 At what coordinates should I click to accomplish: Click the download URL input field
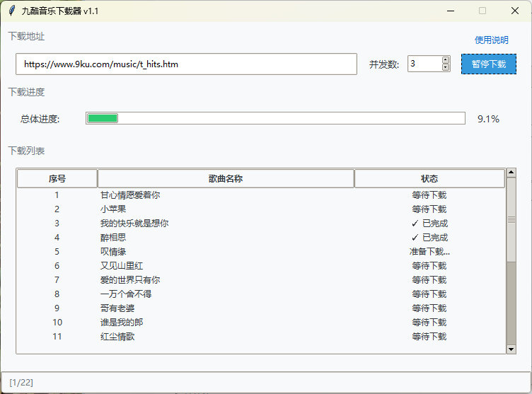click(x=186, y=64)
